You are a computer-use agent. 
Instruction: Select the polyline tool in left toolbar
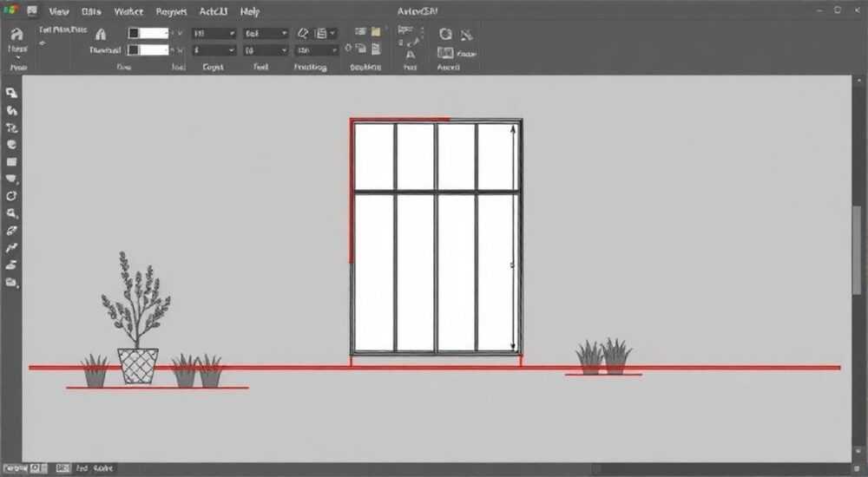[11, 248]
